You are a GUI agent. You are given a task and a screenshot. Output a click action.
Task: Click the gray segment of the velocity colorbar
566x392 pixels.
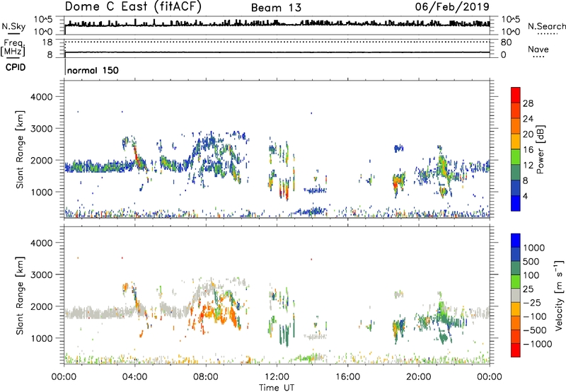coord(516,295)
